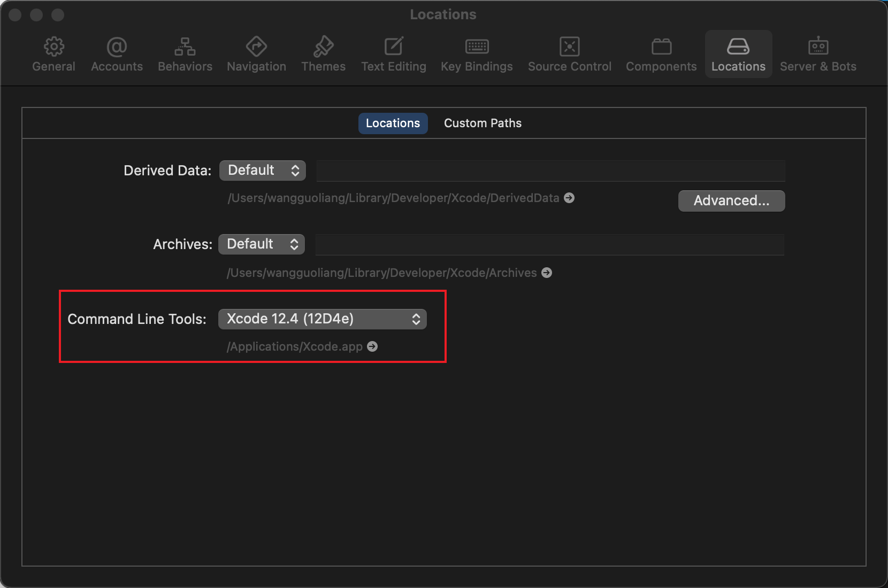Open the Archives location dropdown
The width and height of the screenshot is (888, 588).
261,244
